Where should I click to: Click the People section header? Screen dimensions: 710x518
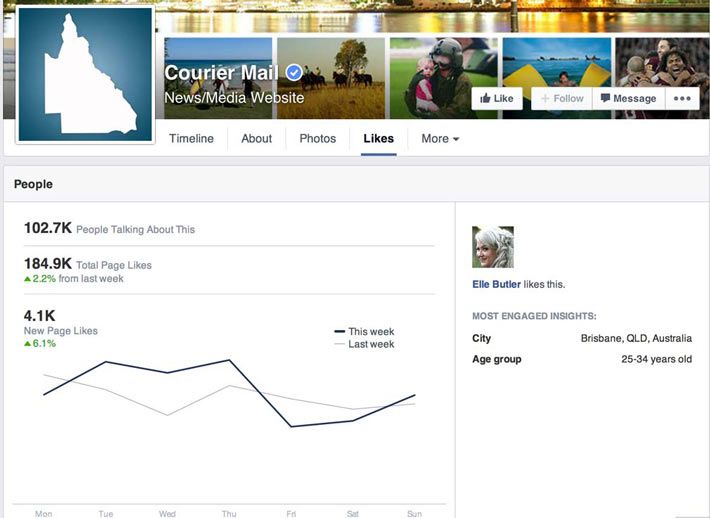33,184
